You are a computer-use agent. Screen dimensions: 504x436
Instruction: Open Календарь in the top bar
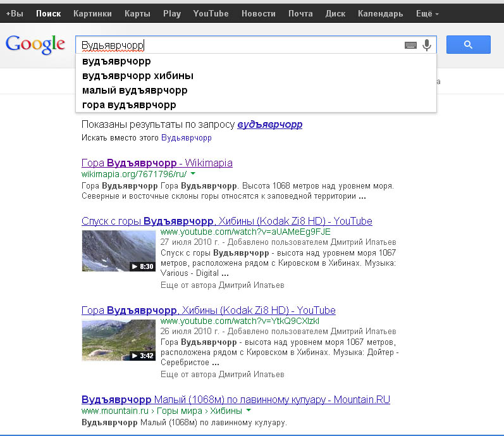coord(380,13)
